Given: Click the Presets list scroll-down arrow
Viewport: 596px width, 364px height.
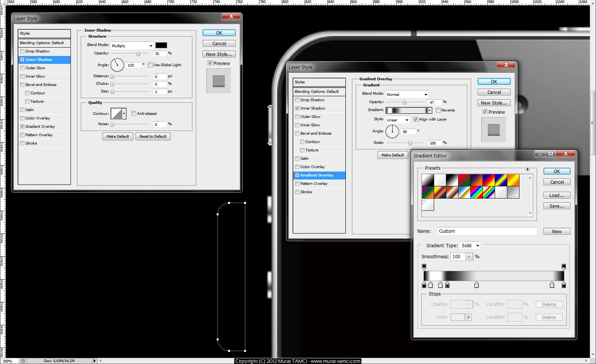Looking at the screenshot, I should [x=530, y=213].
